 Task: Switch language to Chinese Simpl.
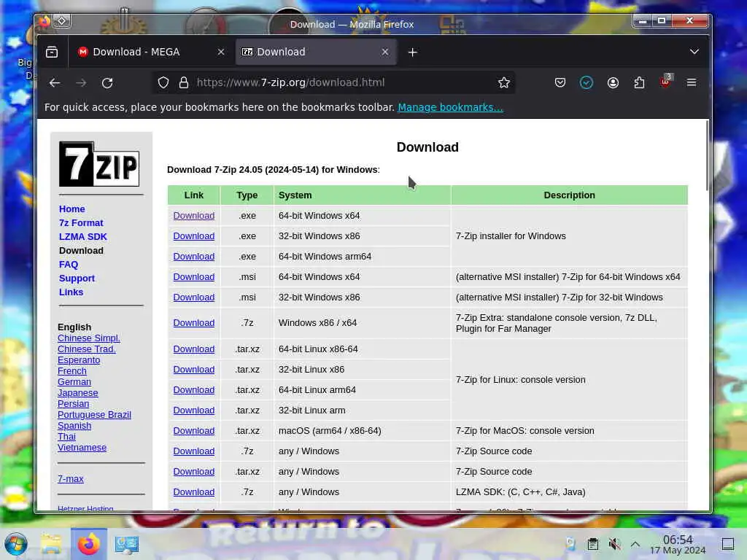(88, 338)
